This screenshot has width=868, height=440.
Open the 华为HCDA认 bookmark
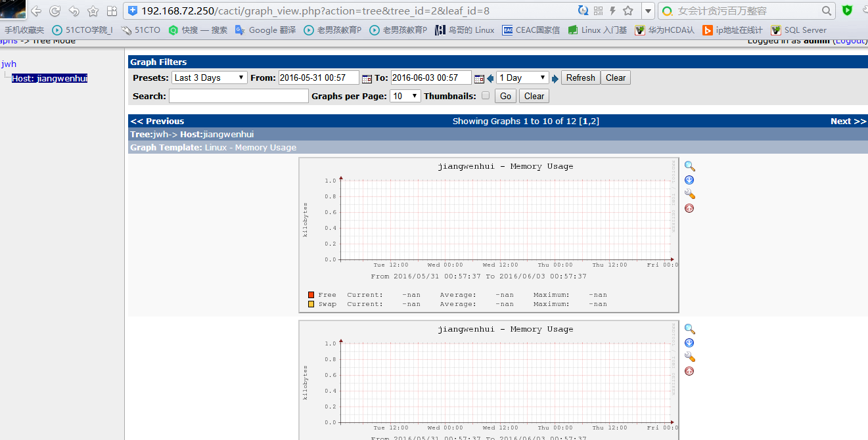[665, 30]
